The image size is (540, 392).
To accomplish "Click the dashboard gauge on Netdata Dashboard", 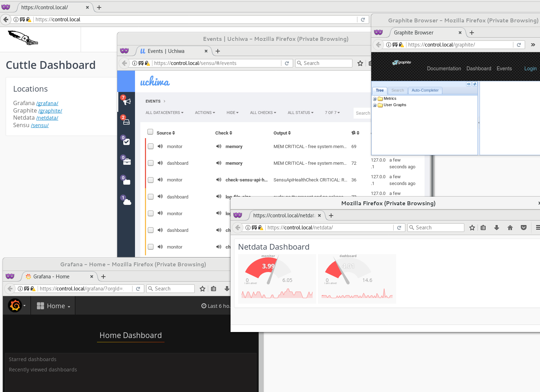I will pyautogui.click(x=357, y=279).
